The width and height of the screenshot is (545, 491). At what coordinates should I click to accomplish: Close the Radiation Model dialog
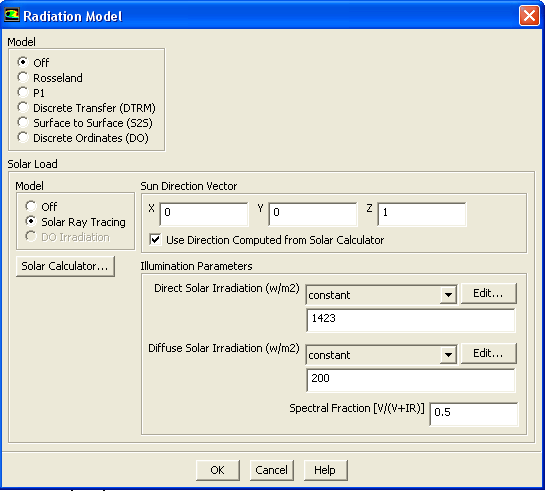coord(529,16)
